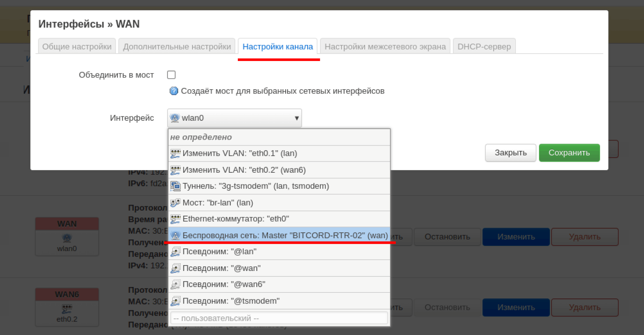Click the 'Закрыть' button
Image resolution: width=644 pixels, height=335 pixels.
coord(510,153)
